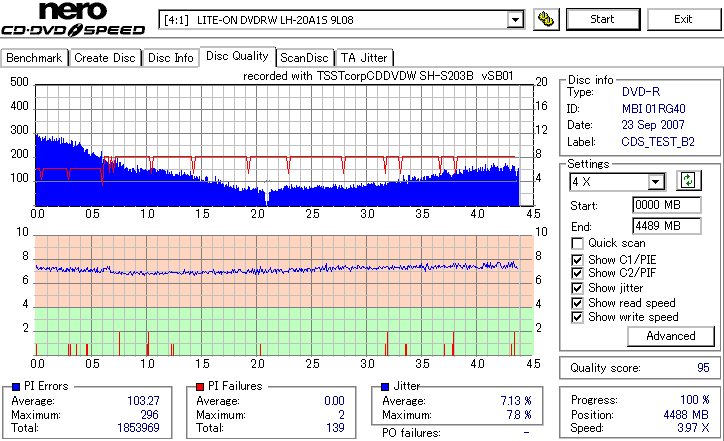Open the Create Disc tab
Image resolution: width=724 pixels, height=441 pixels.
coord(105,58)
